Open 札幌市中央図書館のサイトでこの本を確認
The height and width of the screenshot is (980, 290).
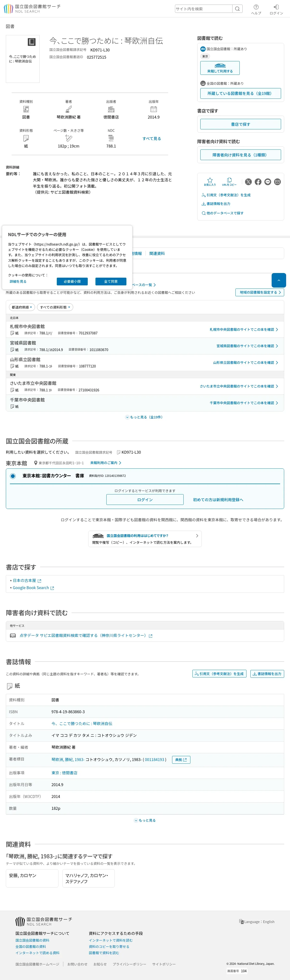coord(244,330)
